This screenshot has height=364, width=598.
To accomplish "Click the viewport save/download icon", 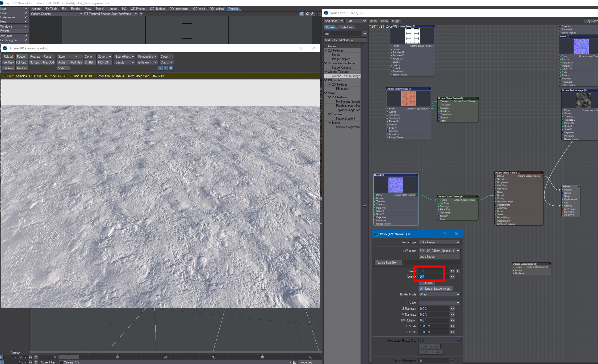I will click(x=313, y=14).
